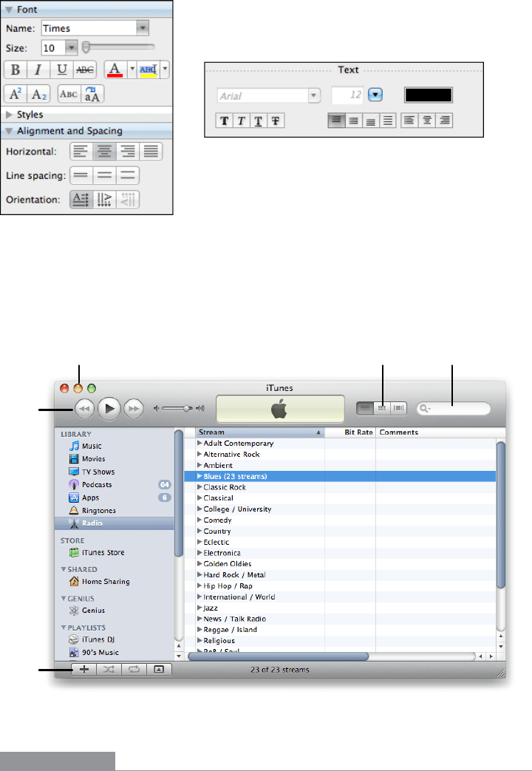Switch iTunes to grid view
The height and width of the screenshot is (771, 532).
point(381,408)
